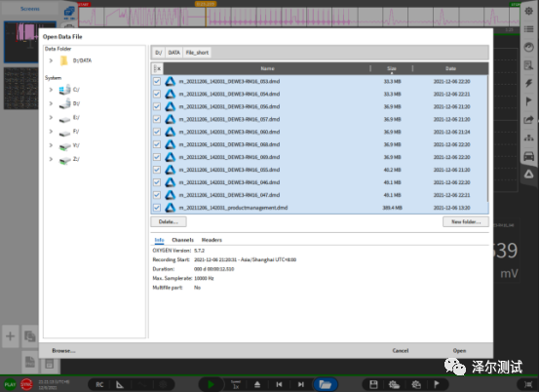Open the car icon in right sidebar
540x392 pixels.
tap(528, 156)
